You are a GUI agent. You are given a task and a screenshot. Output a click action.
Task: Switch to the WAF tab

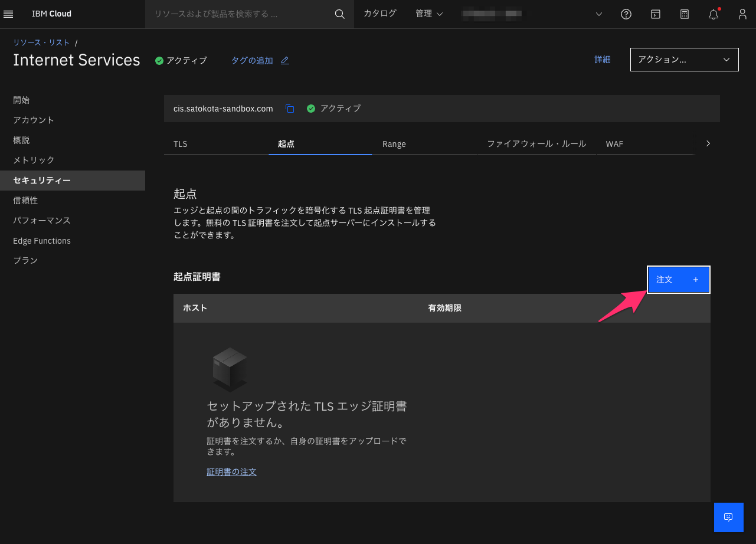(646, 144)
